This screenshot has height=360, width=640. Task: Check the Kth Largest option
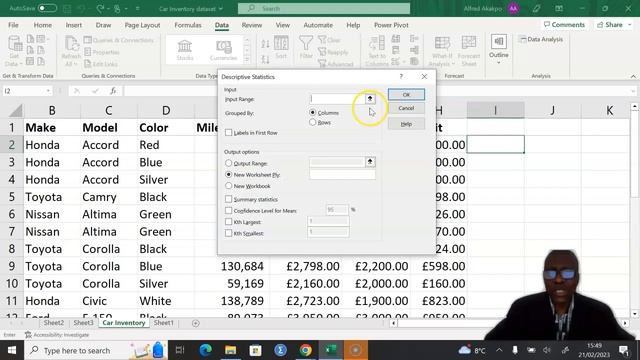pyautogui.click(x=229, y=222)
